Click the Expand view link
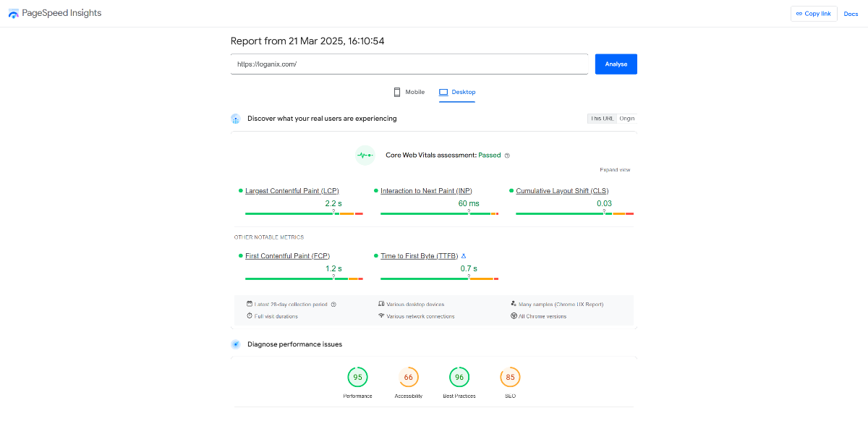The height and width of the screenshot is (442, 868). click(615, 169)
